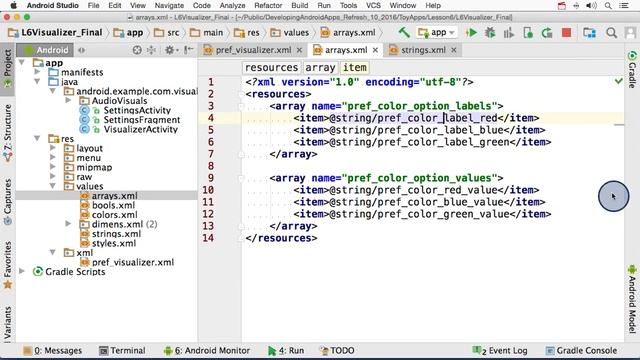
Task: Switch to the pref_visualizer.xml tab
Action: (253, 50)
